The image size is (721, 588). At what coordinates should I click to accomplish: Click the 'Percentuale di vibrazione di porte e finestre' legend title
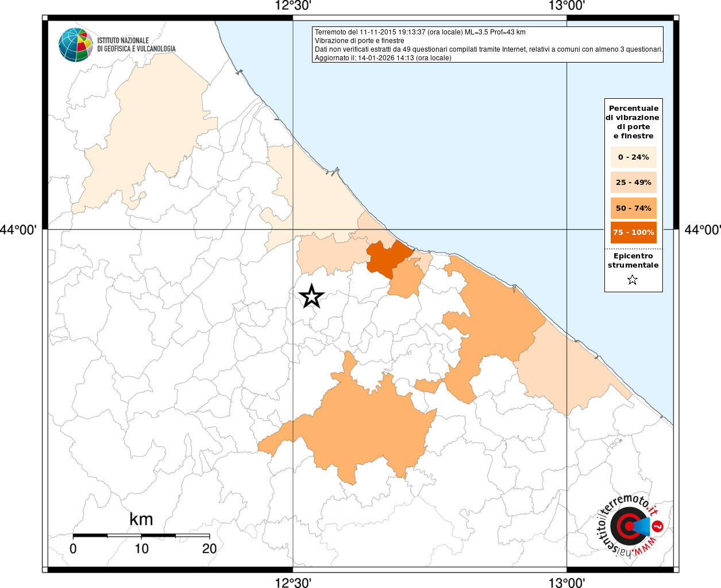coord(633,122)
